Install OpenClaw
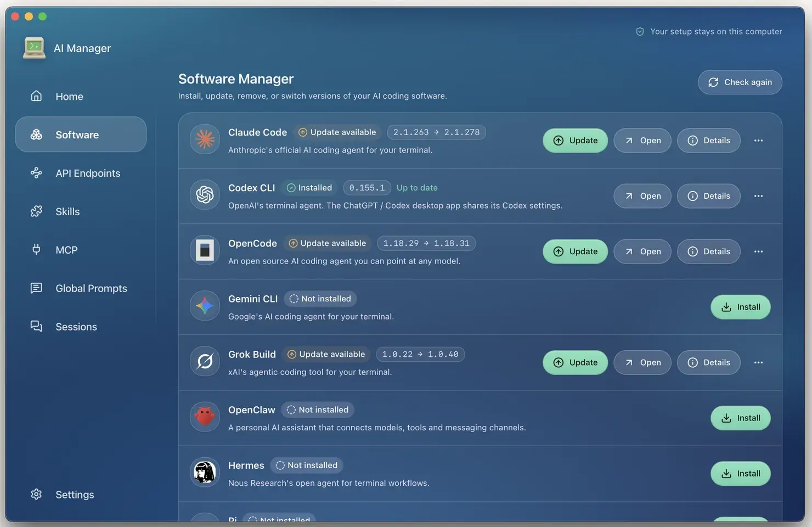 point(740,418)
